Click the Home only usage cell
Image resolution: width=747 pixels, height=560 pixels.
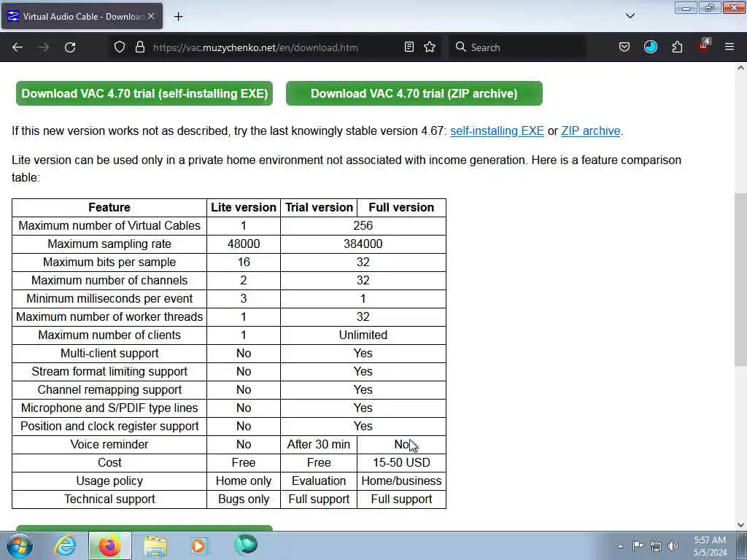(x=244, y=481)
